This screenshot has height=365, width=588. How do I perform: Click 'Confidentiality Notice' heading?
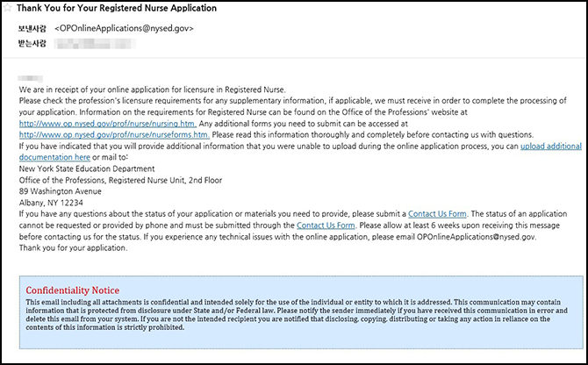72,290
